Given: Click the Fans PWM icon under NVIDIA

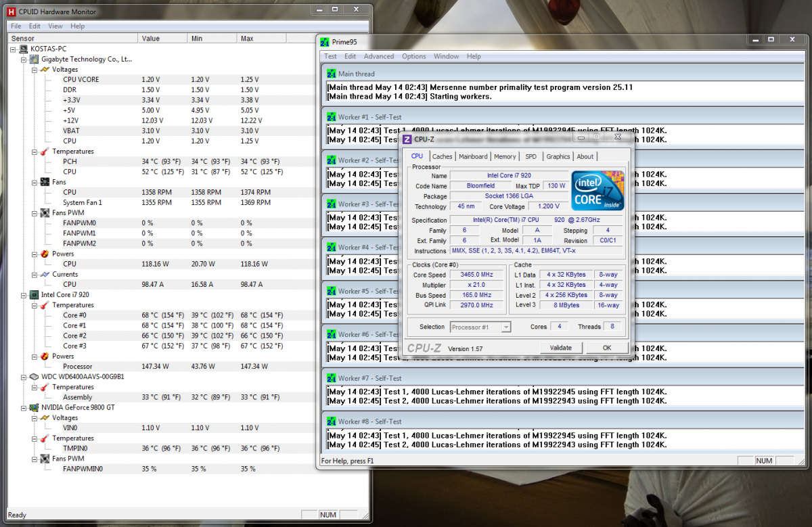Looking at the screenshot, I should pyautogui.click(x=45, y=459).
